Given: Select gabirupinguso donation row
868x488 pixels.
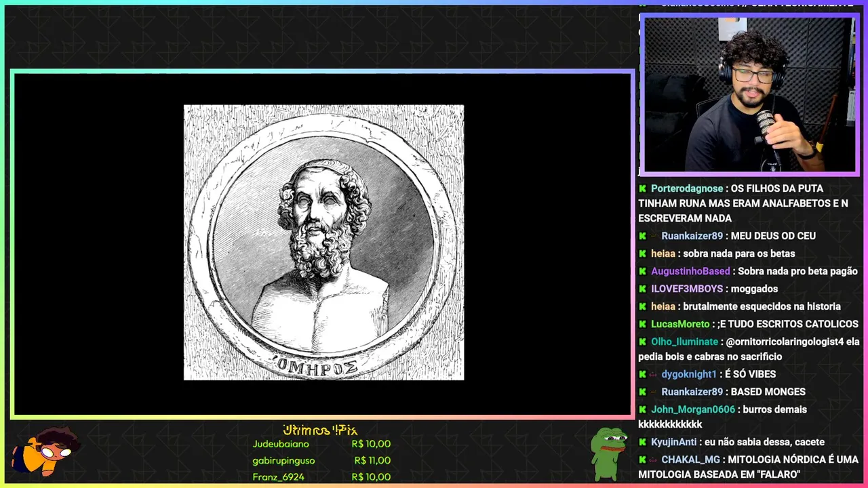Looking at the screenshot, I should (321, 460).
